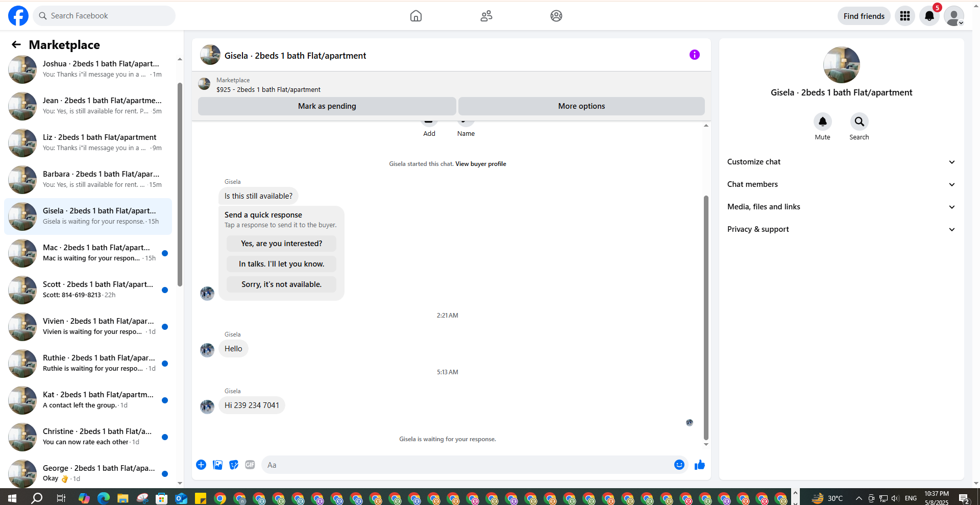980x505 pixels.
Task: Open Task View on the taskbar
Action: coord(61,498)
